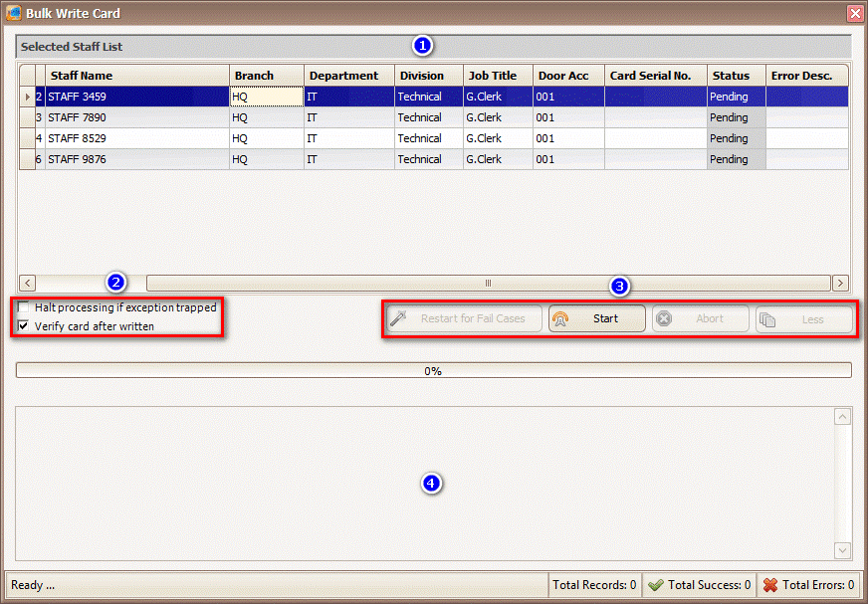868x604 pixels.
Task: Click the Abort button cross icon
Action: 664,319
